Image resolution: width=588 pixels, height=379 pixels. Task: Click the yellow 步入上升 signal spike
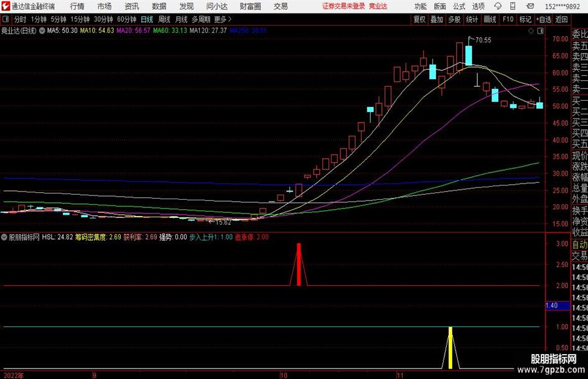pos(450,348)
